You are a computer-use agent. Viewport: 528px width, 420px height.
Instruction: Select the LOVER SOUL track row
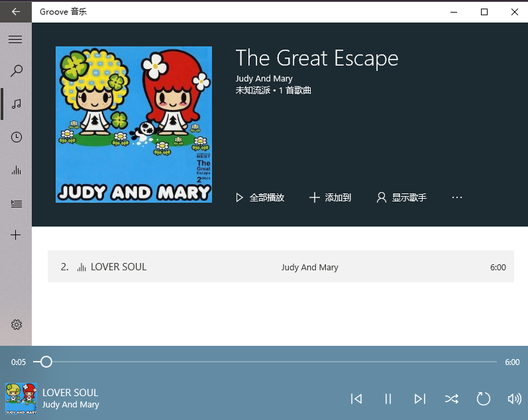pos(280,266)
